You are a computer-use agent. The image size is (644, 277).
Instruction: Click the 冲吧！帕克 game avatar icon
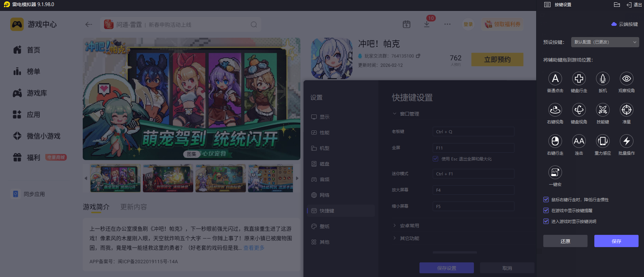tap(332, 58)
